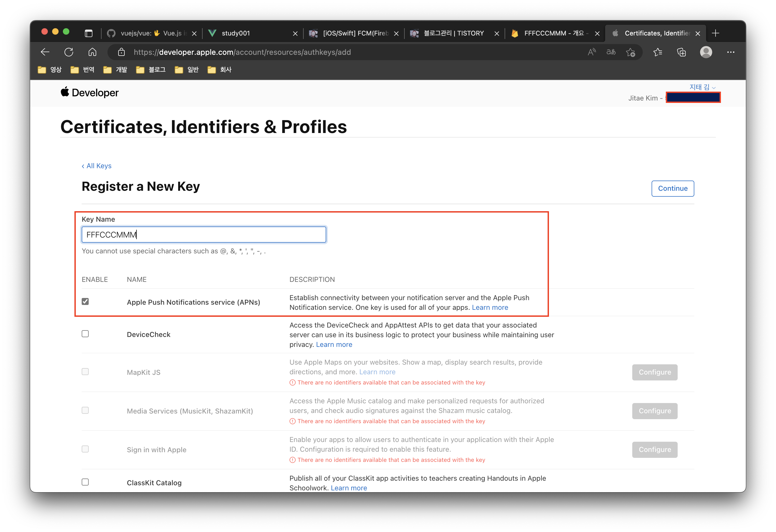Open the Favorites list icon
This screenshot has width=776, height=532.
pos(658,52)
